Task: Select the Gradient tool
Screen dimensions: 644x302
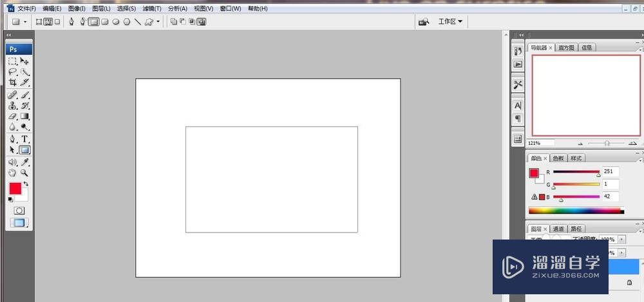Action: 24,117
